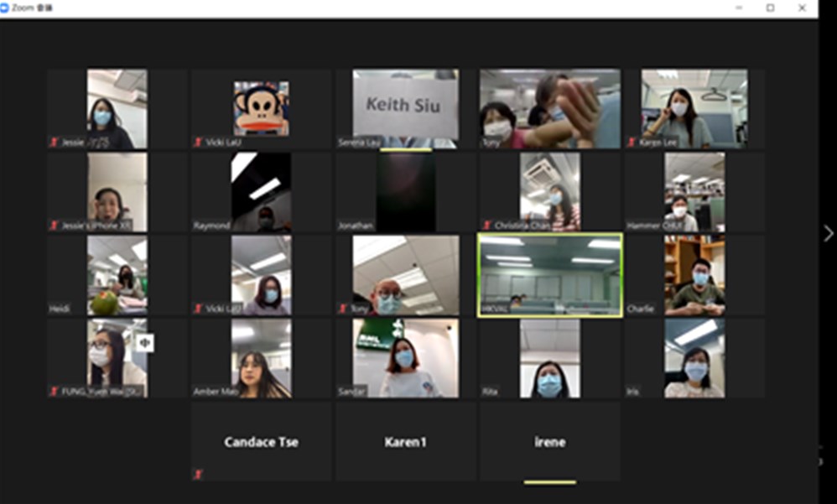
Task: Select Jonathan's dark video tile
Action: coord(406,192)
